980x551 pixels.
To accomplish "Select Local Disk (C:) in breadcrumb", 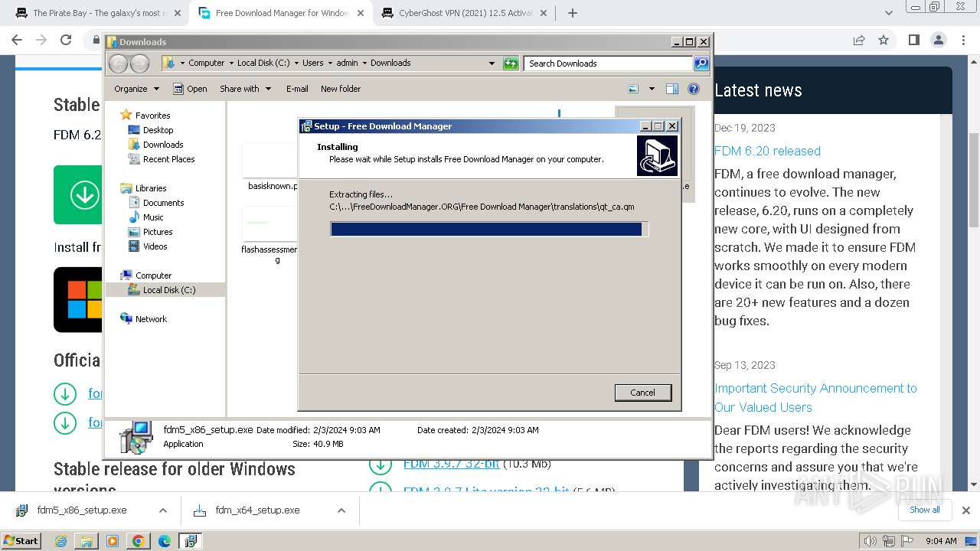I will pos(264,64).
